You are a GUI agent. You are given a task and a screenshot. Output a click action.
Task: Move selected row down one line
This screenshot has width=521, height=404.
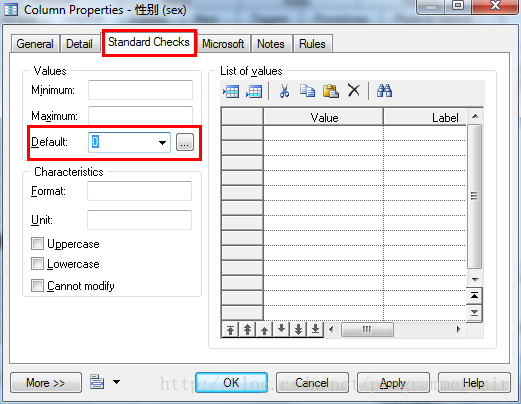point(281,329)
